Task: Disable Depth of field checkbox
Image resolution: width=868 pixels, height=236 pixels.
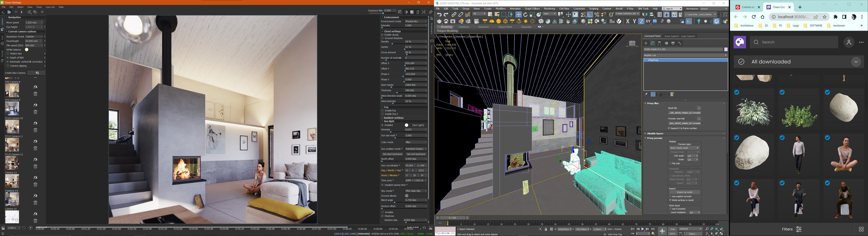Action: click(8, 58)
